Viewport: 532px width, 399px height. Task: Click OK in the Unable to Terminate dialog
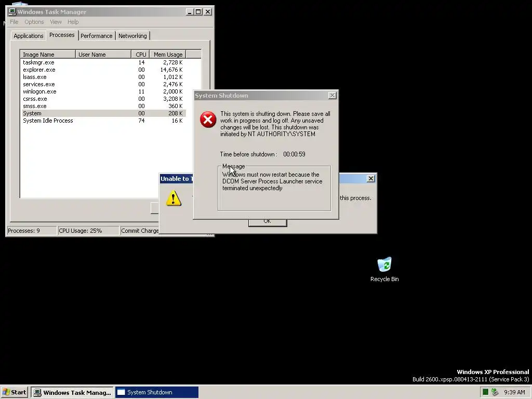[268, 222]
